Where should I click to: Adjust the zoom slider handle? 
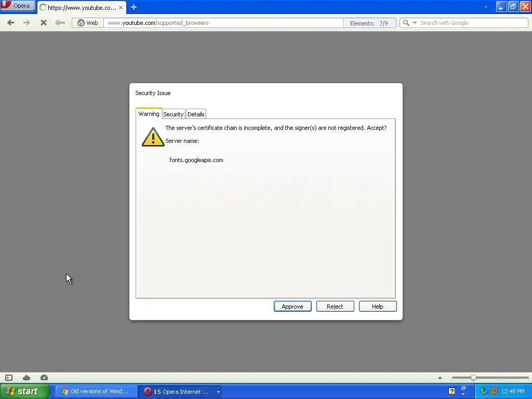tap(473, 378)
